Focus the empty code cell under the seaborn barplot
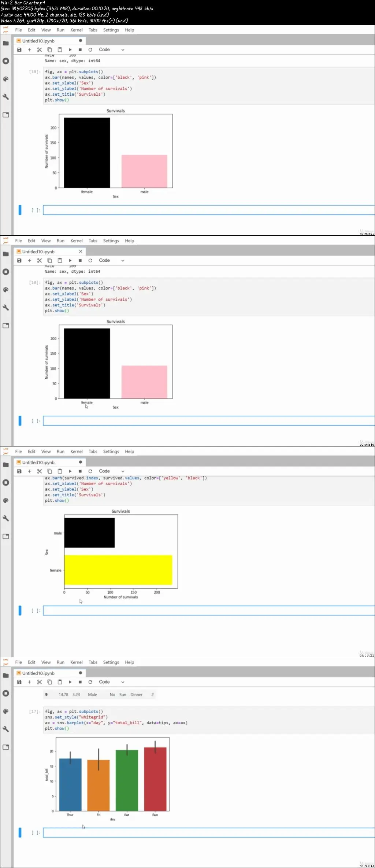The width and height of the screenshot is (375, 868). coord(209,832)
